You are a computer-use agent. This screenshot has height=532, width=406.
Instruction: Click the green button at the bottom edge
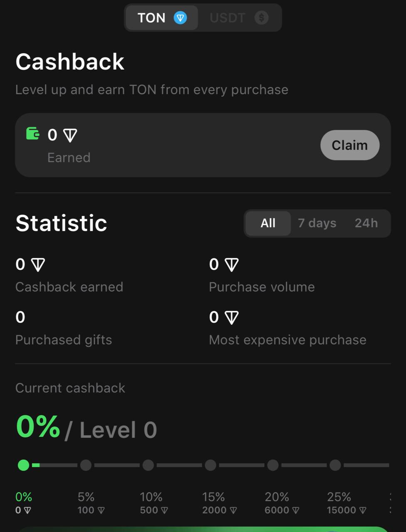coord(203,529)
